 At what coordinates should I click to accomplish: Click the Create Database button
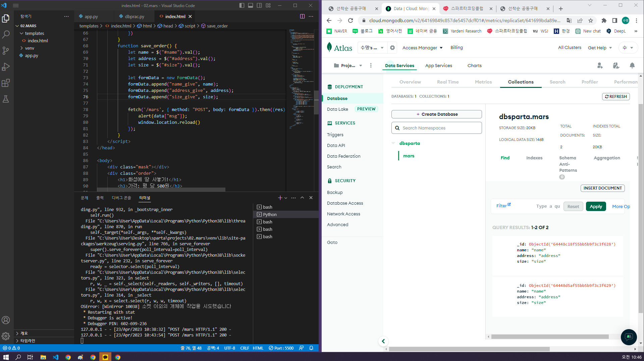437,114
